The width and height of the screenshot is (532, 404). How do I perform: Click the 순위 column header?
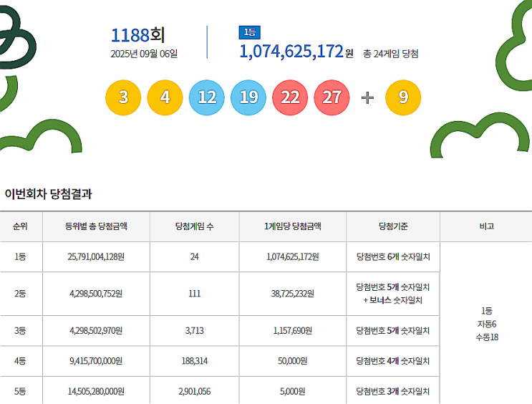[x=20, y=226]
